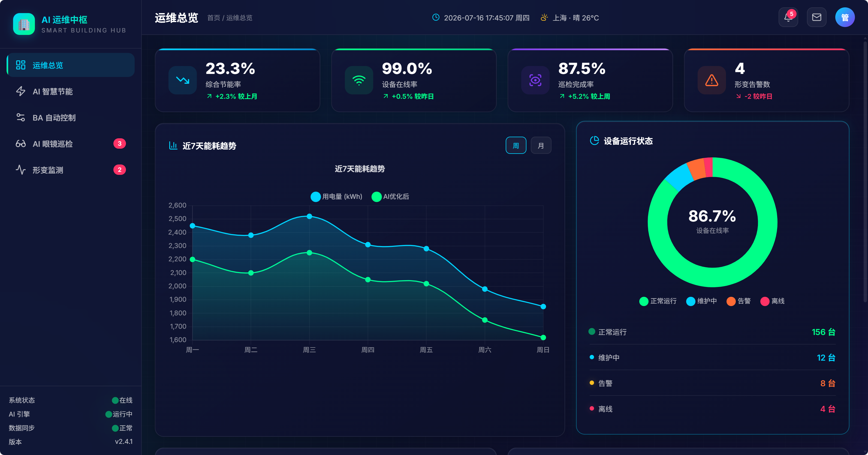Click the AI运维中枢 building logo icon
This screenshot has height=455, width=868.
tap(24, 24)
